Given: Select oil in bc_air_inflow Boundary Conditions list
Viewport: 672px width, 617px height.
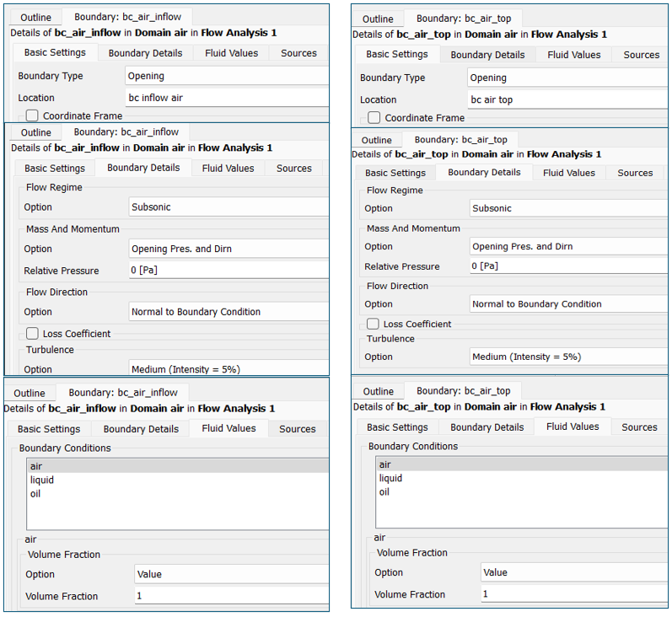Looking at the screenshot, I should pos(177,494).
